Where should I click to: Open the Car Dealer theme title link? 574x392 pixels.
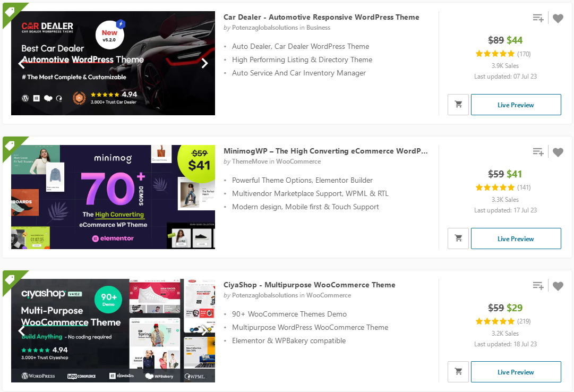point(321,17)
